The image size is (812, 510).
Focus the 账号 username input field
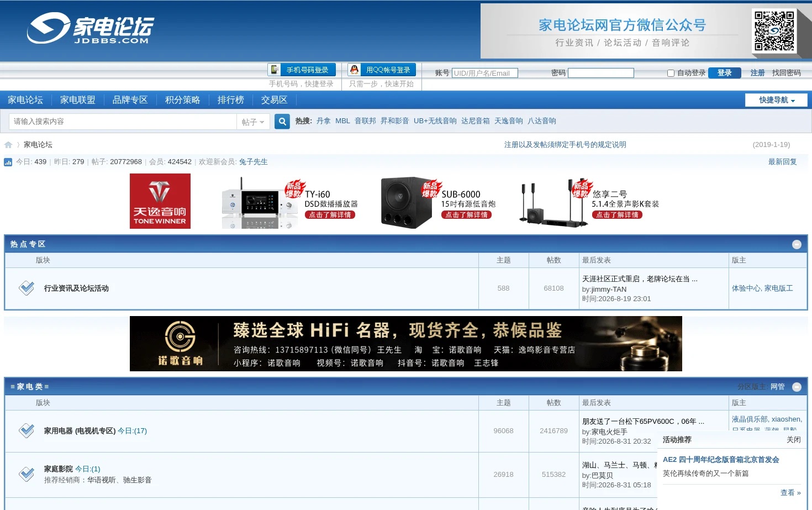[x=485, y=73]
